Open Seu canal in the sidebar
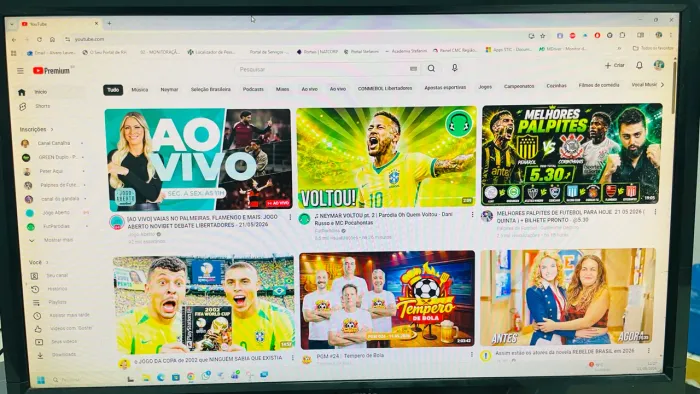The image size is (700, 394). coord(58,276)
